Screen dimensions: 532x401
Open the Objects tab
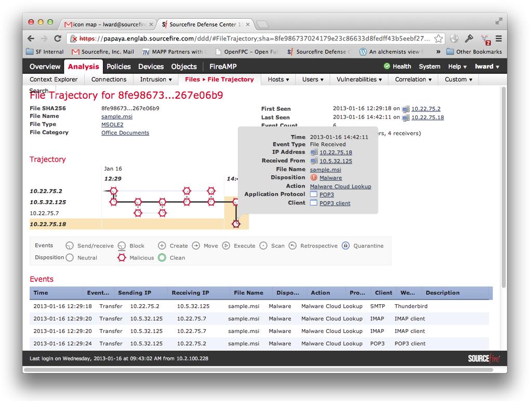[184, 67]
